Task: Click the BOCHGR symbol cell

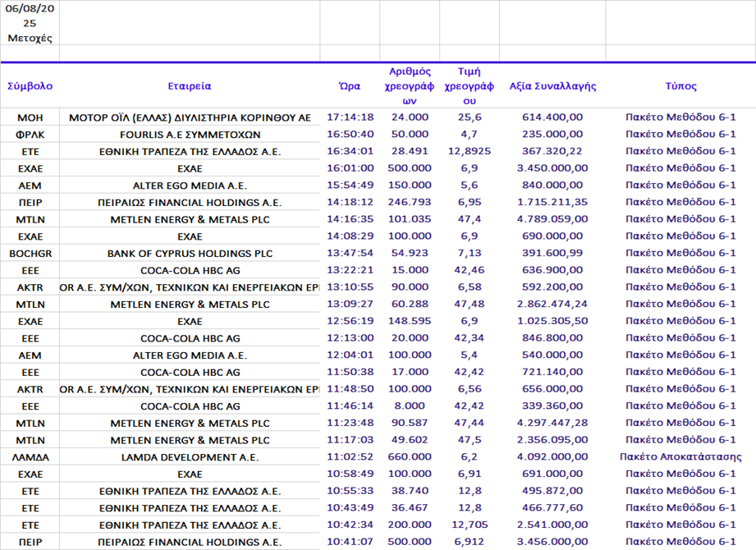Action: click(x=30, y=254)
